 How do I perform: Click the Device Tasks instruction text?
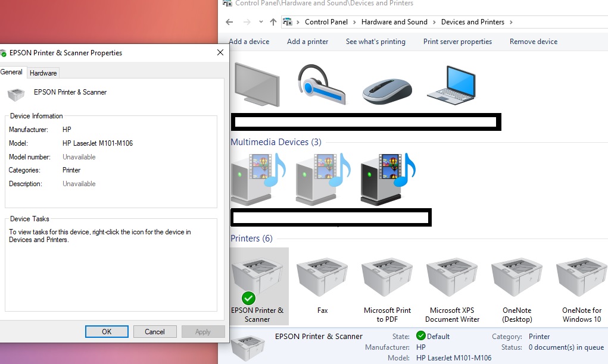click(x=99, y=236)
